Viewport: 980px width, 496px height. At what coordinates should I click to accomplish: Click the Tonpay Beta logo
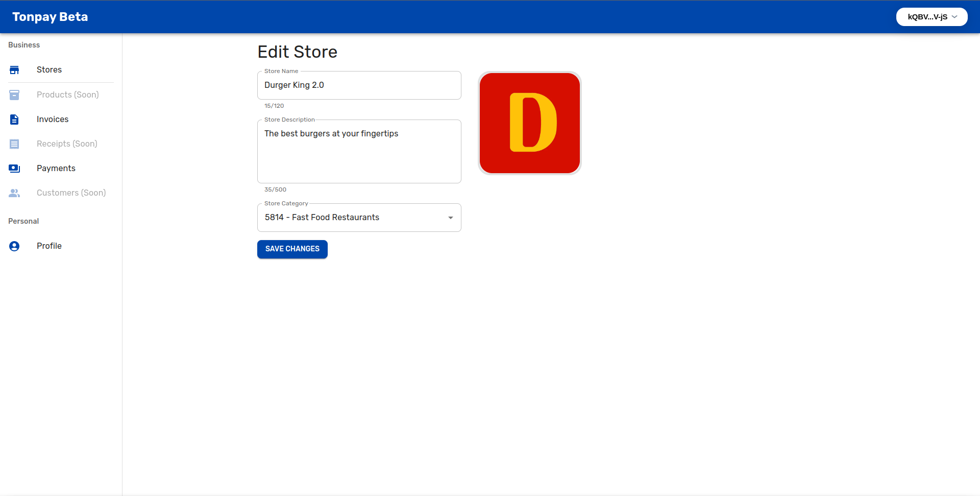[x=50, y=17]
